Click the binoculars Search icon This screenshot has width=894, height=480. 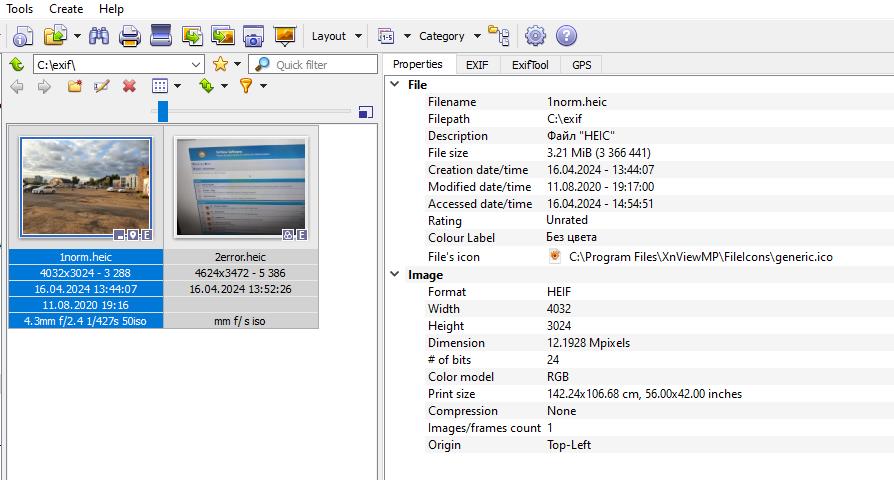[98, 36]
